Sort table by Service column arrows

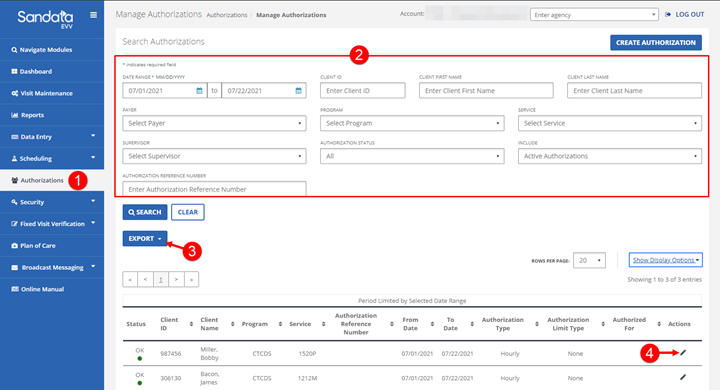[324, 324]
